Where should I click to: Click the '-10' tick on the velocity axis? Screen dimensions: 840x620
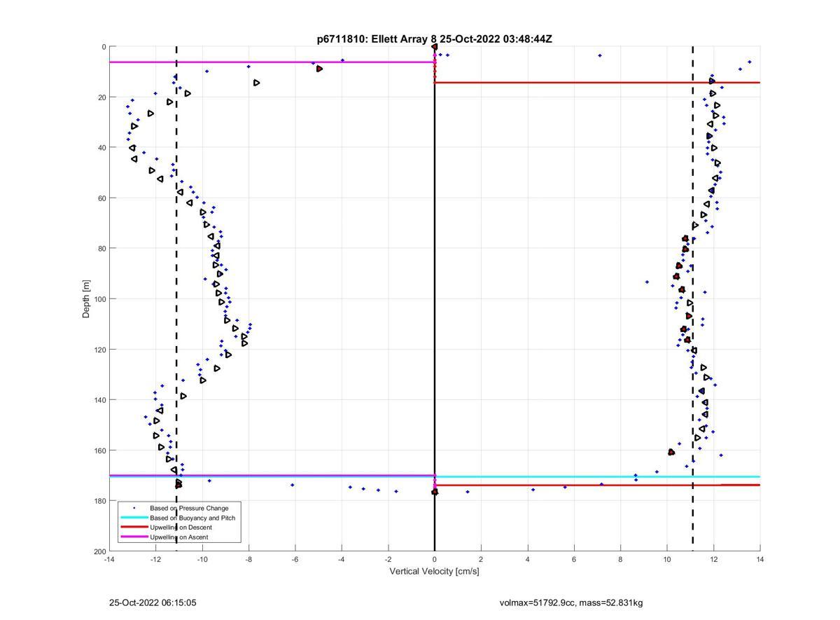[202, 559]
